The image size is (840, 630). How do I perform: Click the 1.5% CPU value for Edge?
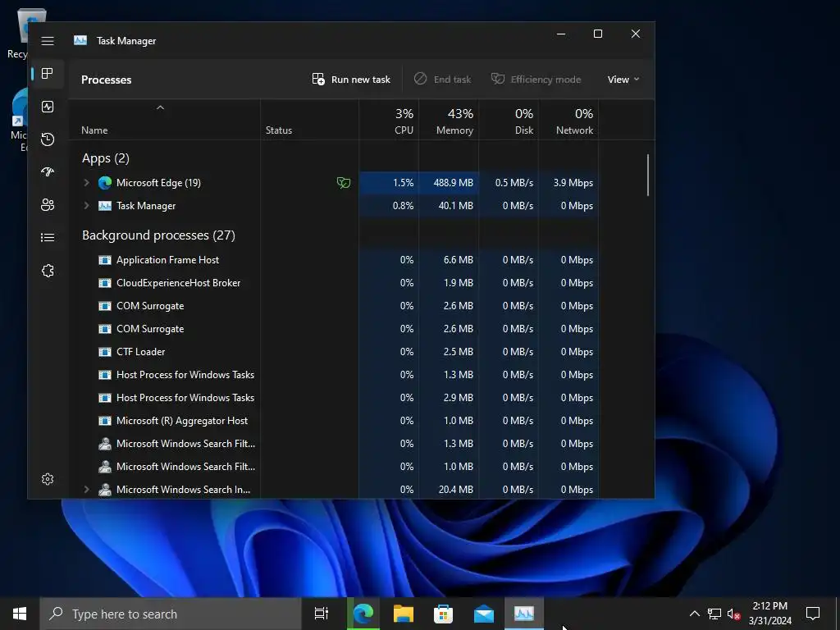pyautogui.click(x=404, y=183)
